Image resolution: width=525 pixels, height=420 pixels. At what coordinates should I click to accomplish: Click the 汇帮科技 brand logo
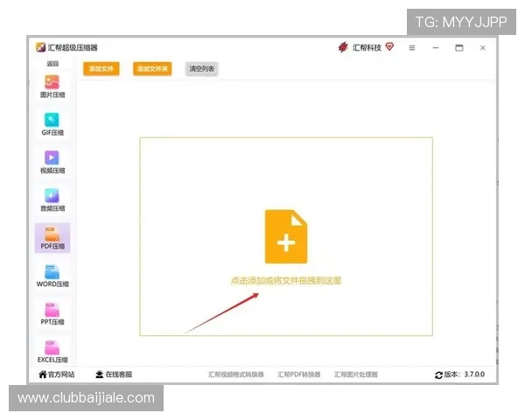343,47
